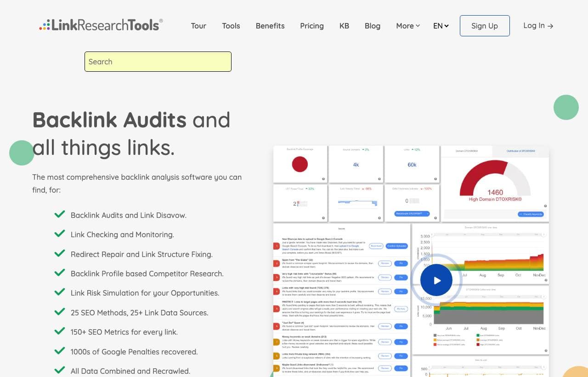
Task: Click 'Link Risk Simulation for your Opportunities.' text
Action: pos(145,293)
